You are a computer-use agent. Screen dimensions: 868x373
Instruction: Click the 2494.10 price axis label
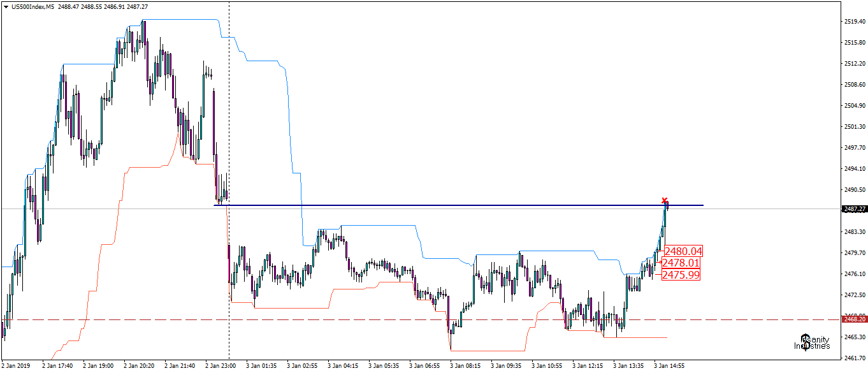[853, 168]
